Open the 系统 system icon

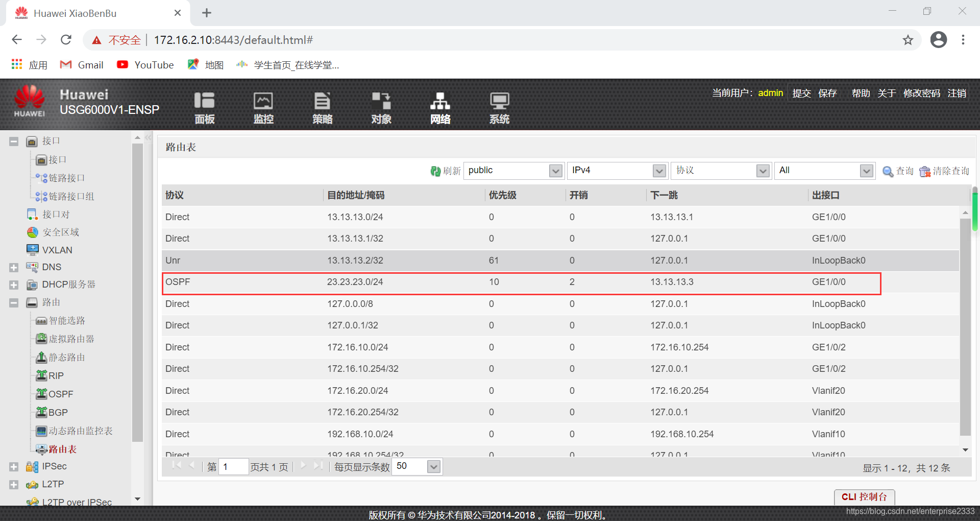pyautogui.click(x=499, y=108)
